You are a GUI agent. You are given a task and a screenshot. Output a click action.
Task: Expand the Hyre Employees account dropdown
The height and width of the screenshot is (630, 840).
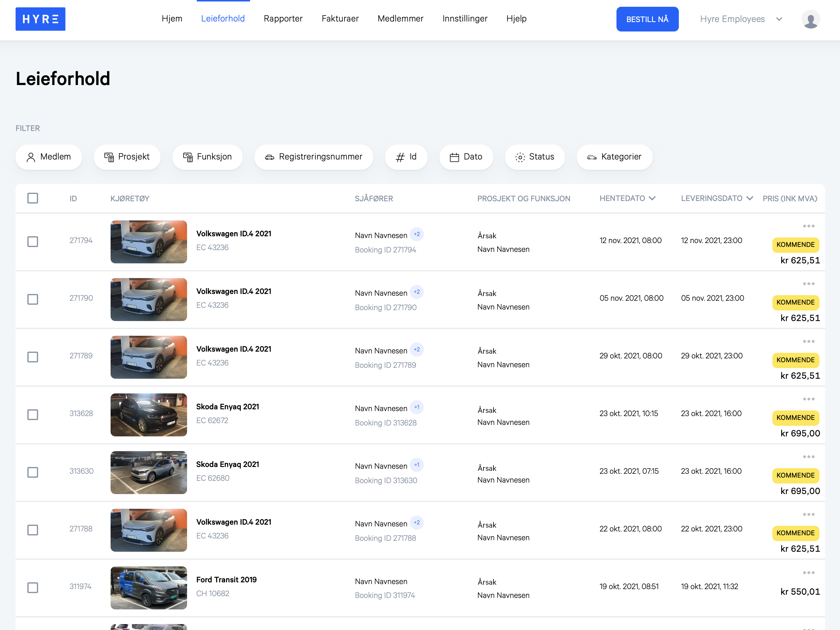click(741, 19)
